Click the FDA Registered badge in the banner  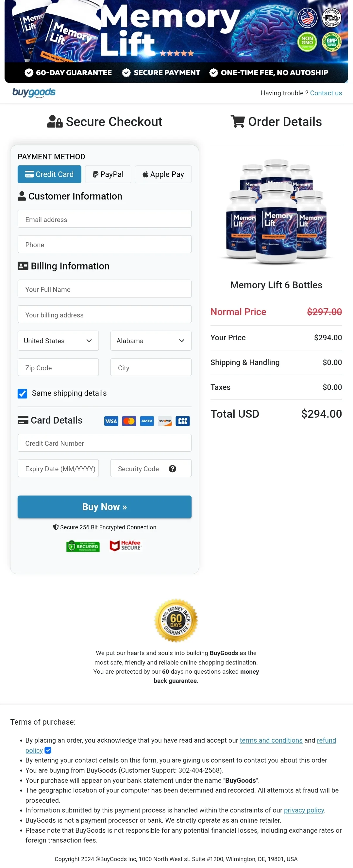pos(332,19)
